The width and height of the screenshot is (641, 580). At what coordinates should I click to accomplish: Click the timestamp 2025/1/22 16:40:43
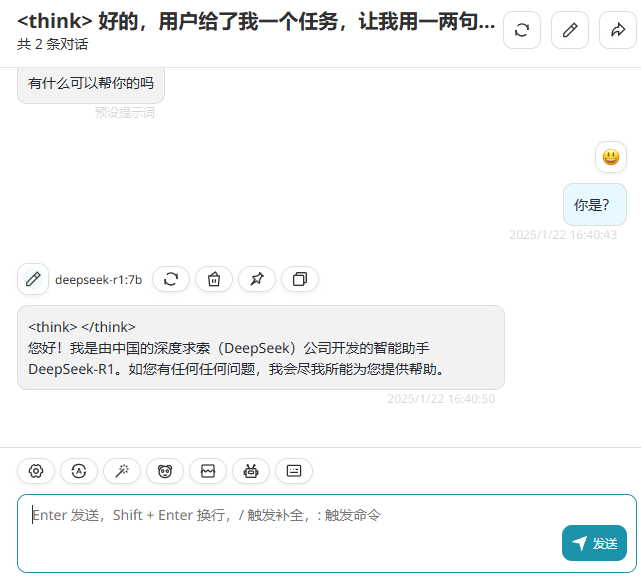click(x=563, y=235)
